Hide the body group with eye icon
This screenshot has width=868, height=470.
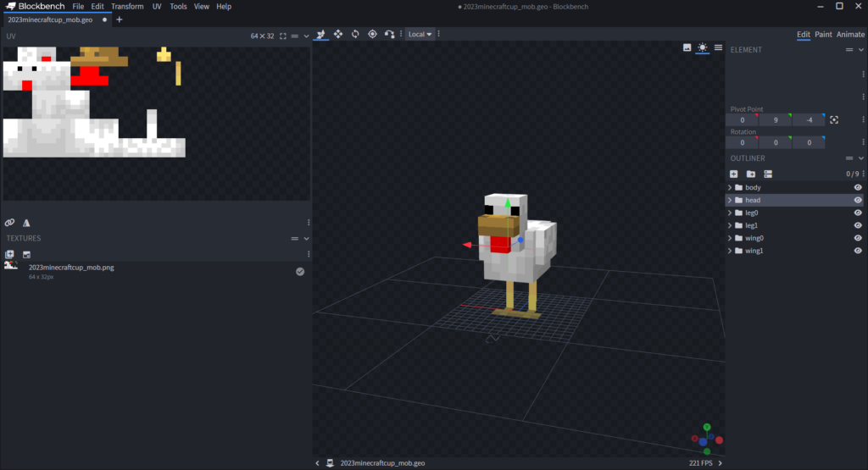(858, 187)
